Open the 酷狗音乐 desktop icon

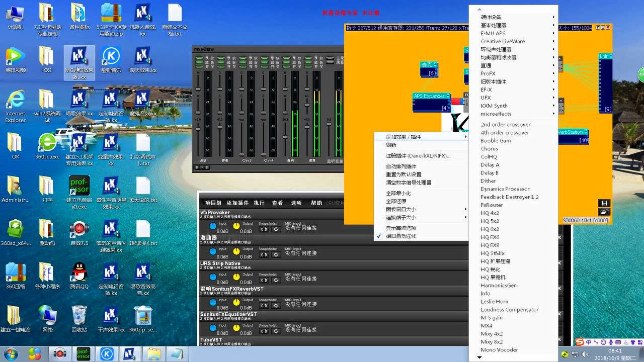point(111,60)
